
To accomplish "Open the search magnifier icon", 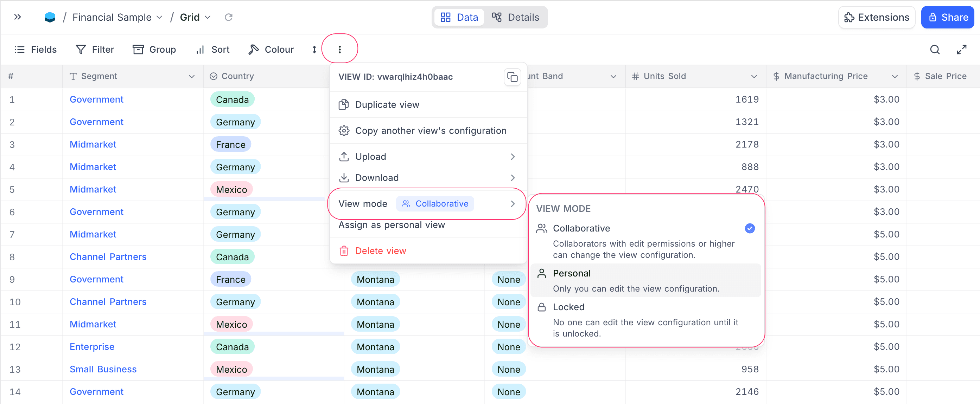I will 934,50.
